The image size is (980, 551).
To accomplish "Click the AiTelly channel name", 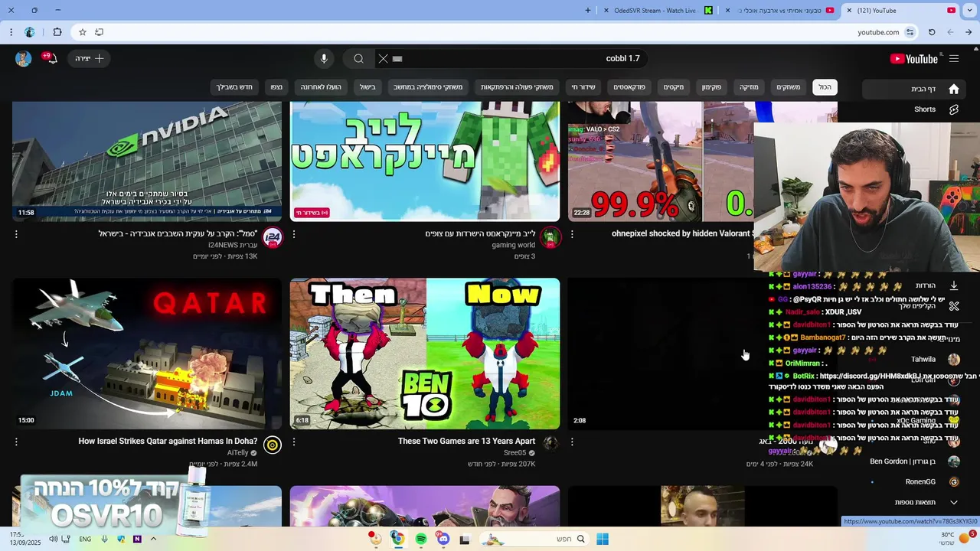I will tap(237, 453).
